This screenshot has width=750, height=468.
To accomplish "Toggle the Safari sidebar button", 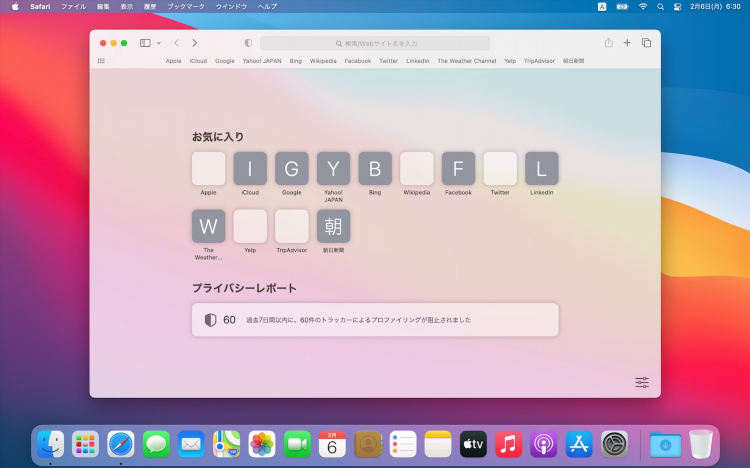I will point(145,43).
